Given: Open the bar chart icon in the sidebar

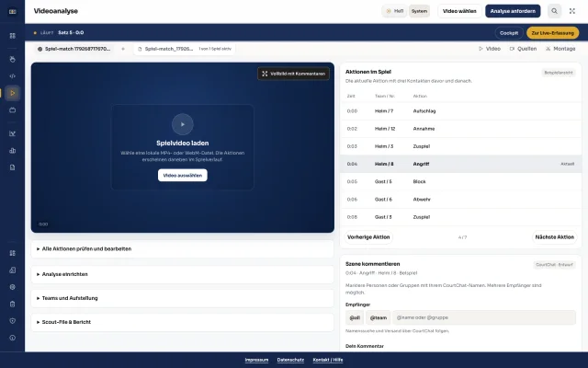Looking at the screenshot, I should (12, 151).
